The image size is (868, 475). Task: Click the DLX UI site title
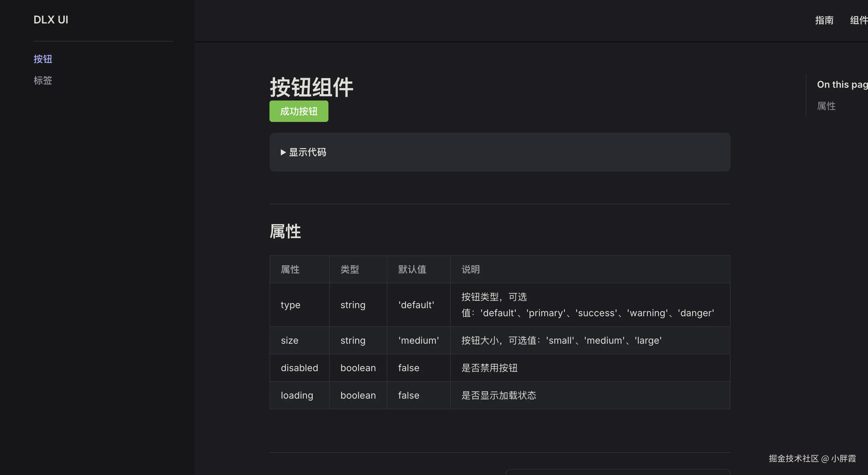[51, 20]
